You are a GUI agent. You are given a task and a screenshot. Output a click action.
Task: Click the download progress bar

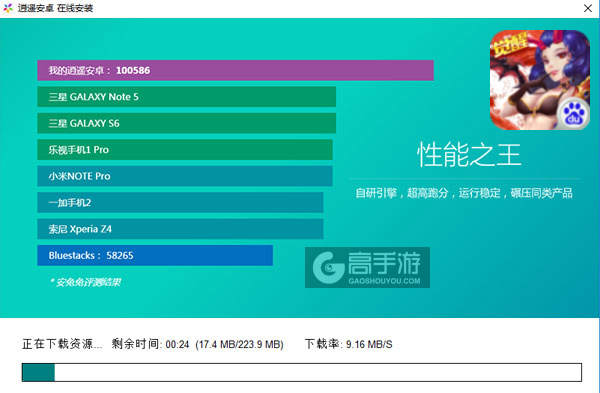tap(302, 372)
